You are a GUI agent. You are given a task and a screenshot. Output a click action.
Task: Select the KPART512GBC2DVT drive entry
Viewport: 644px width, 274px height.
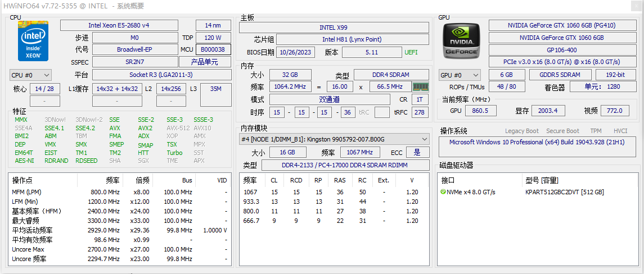(x=564, y=192)
